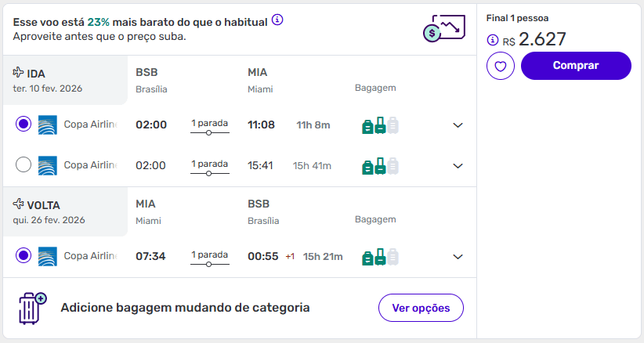This screenshot has width=644, height=343.
Task: Click the Copa Airlines logo on the 07:34 flight
Action: (47, 256)
